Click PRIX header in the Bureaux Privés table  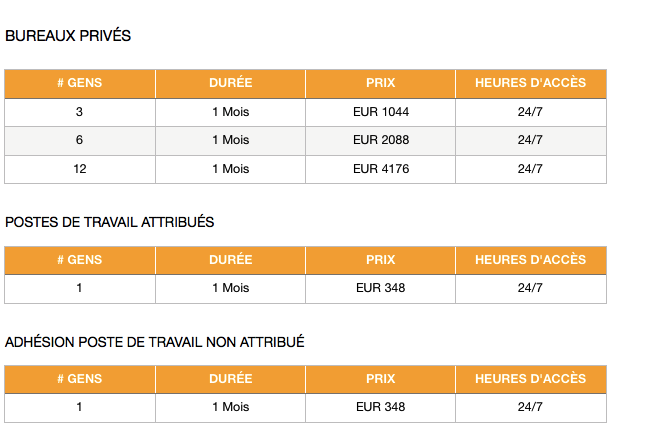pyautogui.click(x=380, y=83)
